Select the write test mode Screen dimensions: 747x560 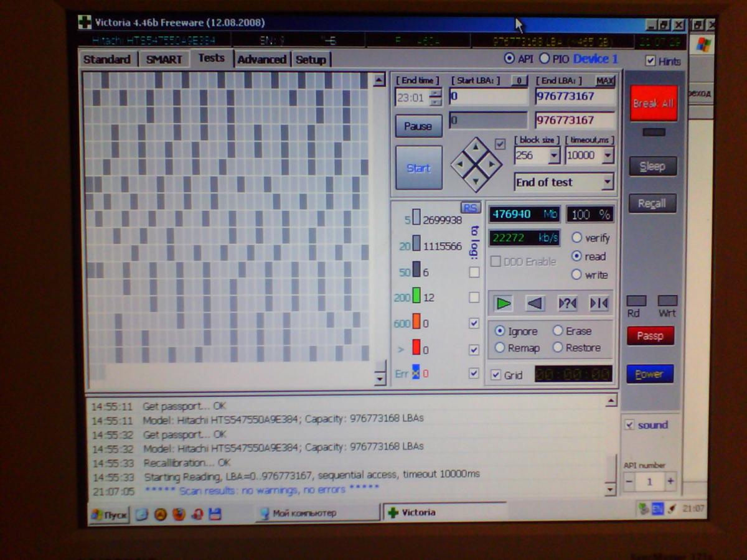coord(576,274)
